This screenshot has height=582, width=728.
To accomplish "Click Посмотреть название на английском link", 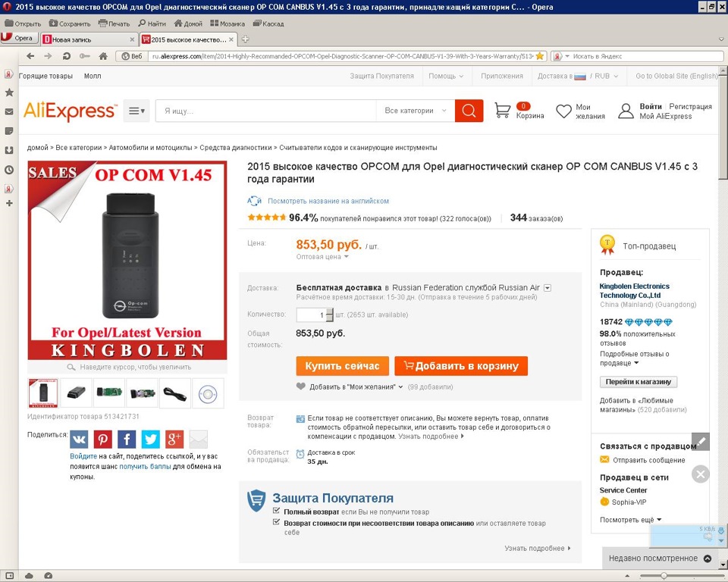I will [328, 201].
